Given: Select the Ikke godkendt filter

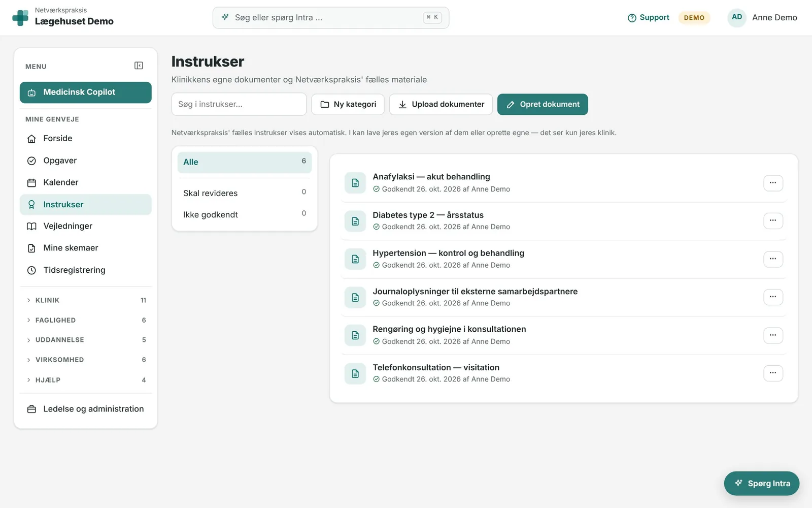Looking at the screenshot, I should [245, 214].
